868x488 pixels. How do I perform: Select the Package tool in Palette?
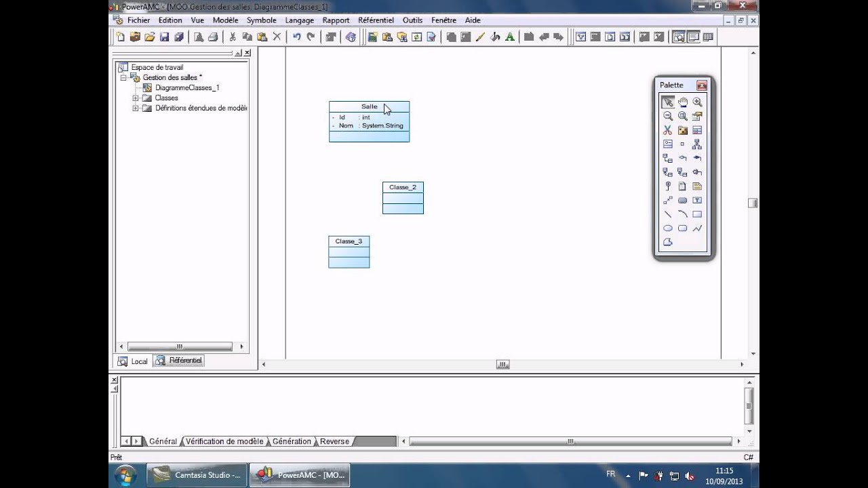682,130
